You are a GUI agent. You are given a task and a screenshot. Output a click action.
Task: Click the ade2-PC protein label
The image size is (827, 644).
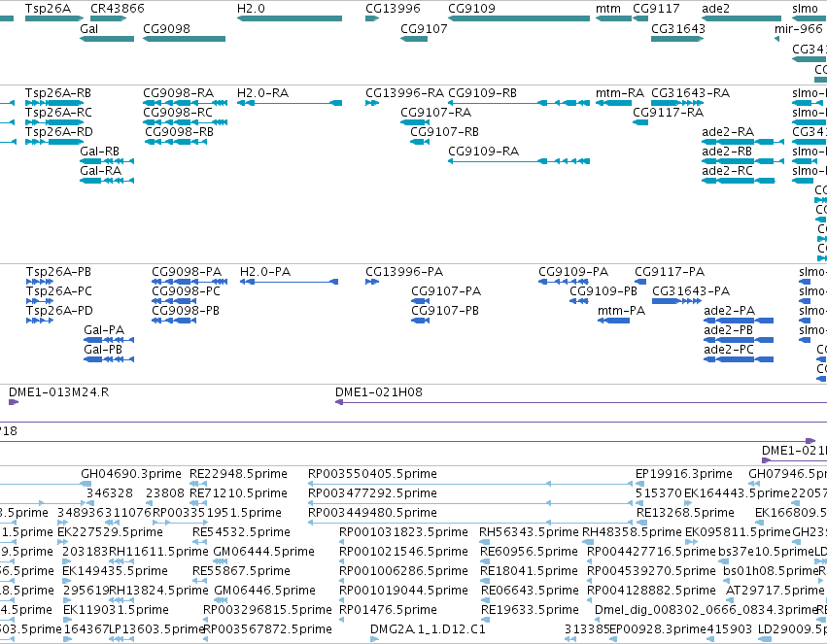(x=729, y=350)
